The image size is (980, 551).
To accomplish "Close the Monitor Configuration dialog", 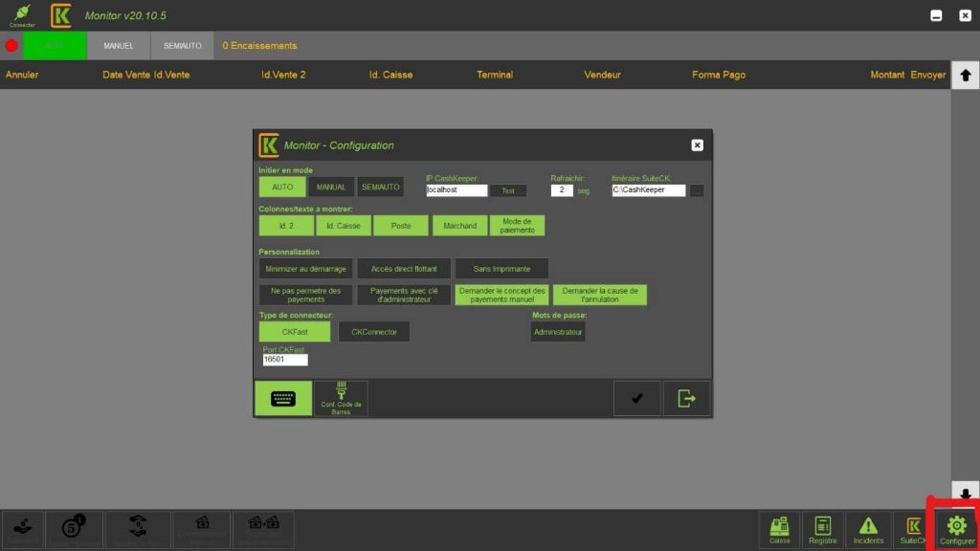I will [697, 145].
